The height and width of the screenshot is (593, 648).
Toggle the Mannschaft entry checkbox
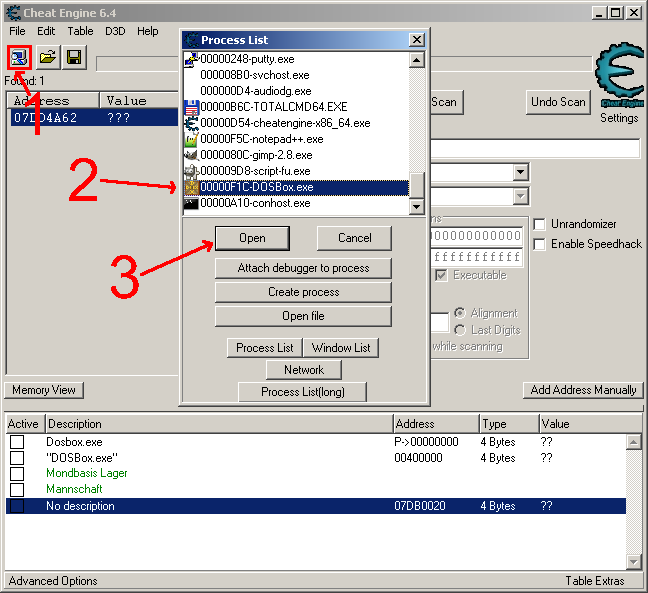tap(17, 490)
